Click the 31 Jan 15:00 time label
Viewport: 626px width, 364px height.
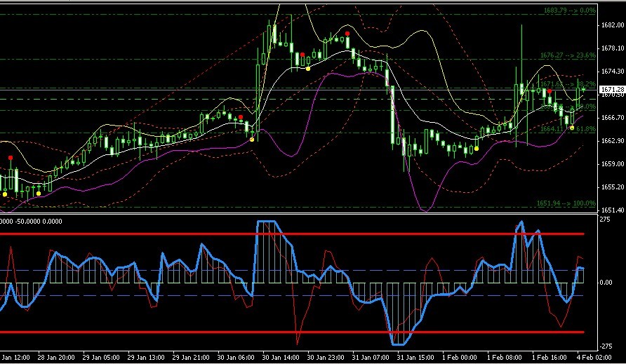[x=415, y=357]
